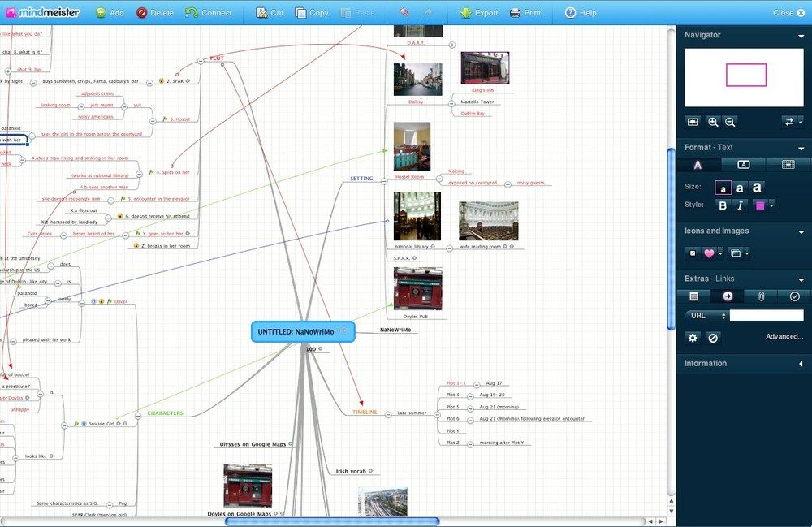Click the Delete toolbar icon
The height and width of the screenshot is (527, 812).
[x=141, y=13]
